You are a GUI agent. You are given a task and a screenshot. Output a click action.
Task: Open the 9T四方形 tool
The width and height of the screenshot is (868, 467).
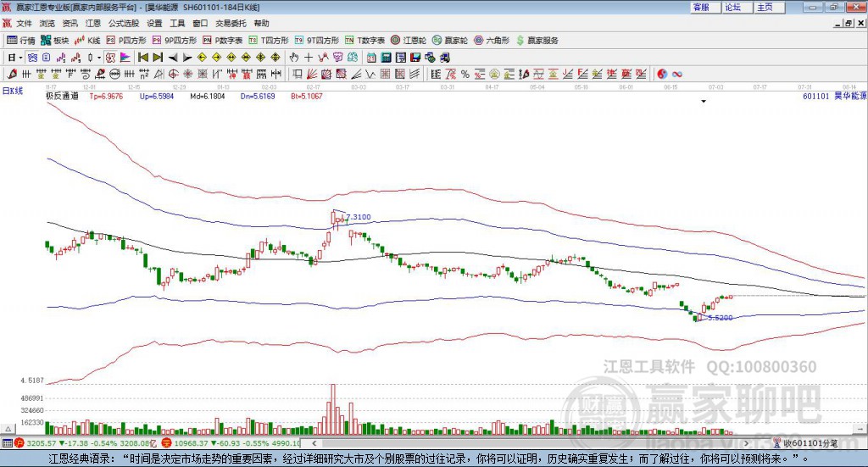click(x=317, y=41)
